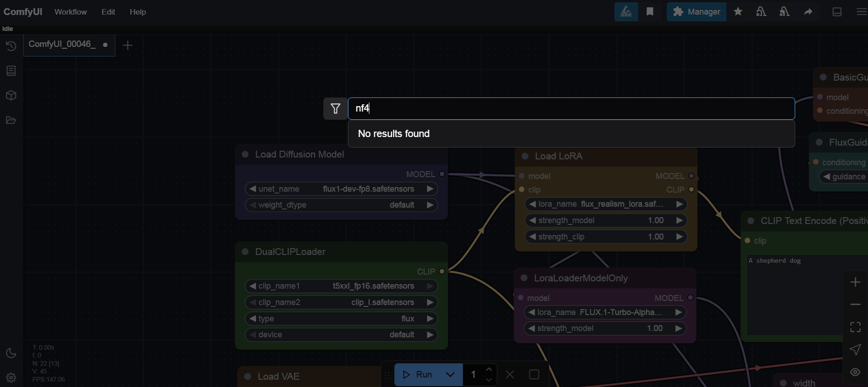
Task: Open the queue history sidebar icon
Action: tap(11, 46)
